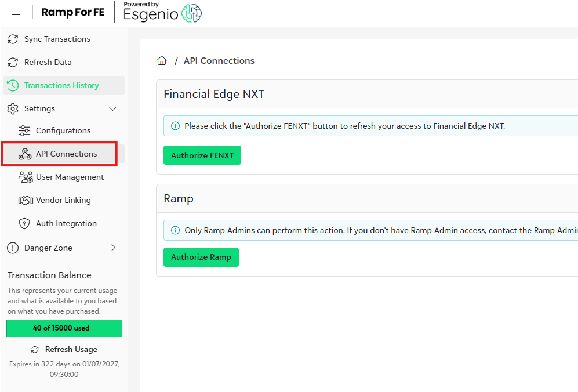The width and height of the screenshot is (578, 392).
Task: Select API Connections under Settings
Action: coord(64,154)
